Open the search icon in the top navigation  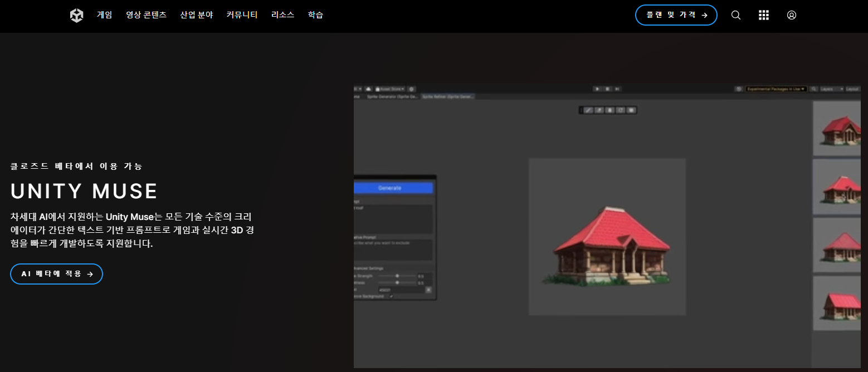[736, 15]
